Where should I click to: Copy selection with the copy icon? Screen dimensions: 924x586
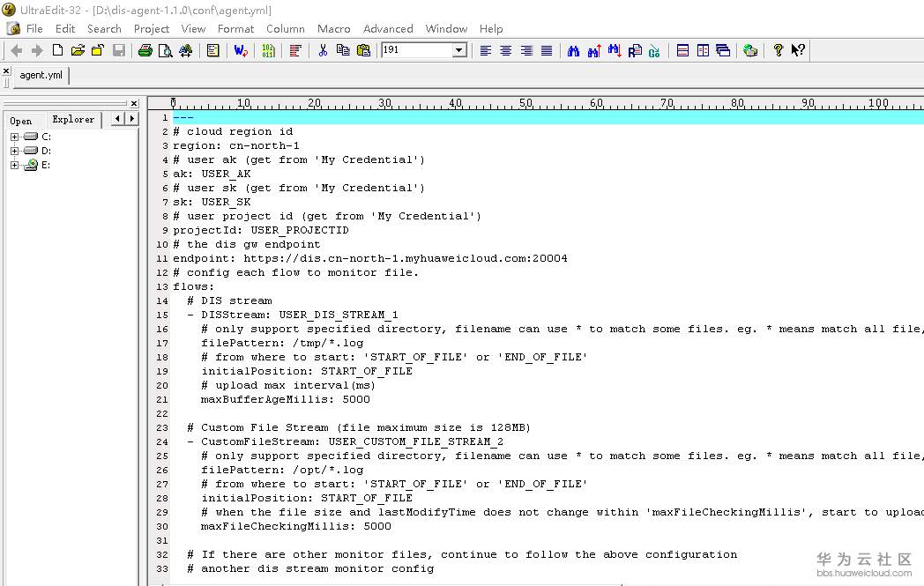coord(343,50)
